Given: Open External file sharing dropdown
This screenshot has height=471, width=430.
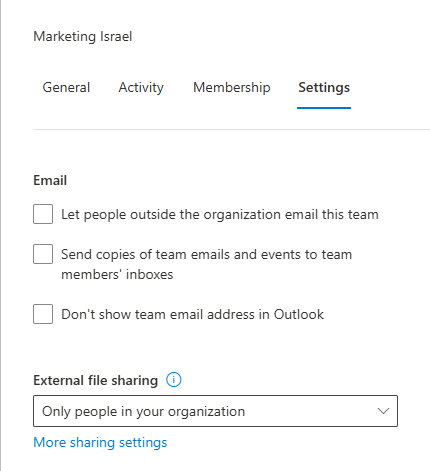Looking at the screenshot, I should click(215, 411).
